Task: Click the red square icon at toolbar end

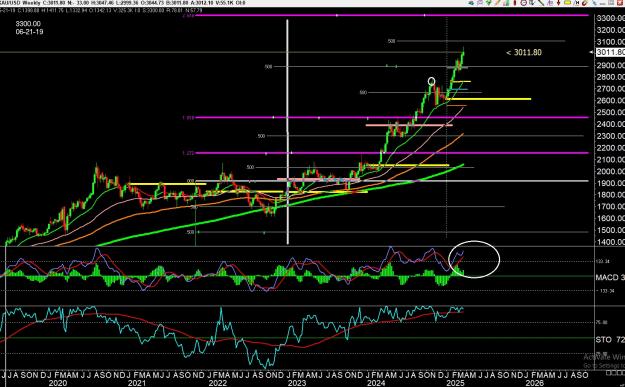Action: coord(619,3)
